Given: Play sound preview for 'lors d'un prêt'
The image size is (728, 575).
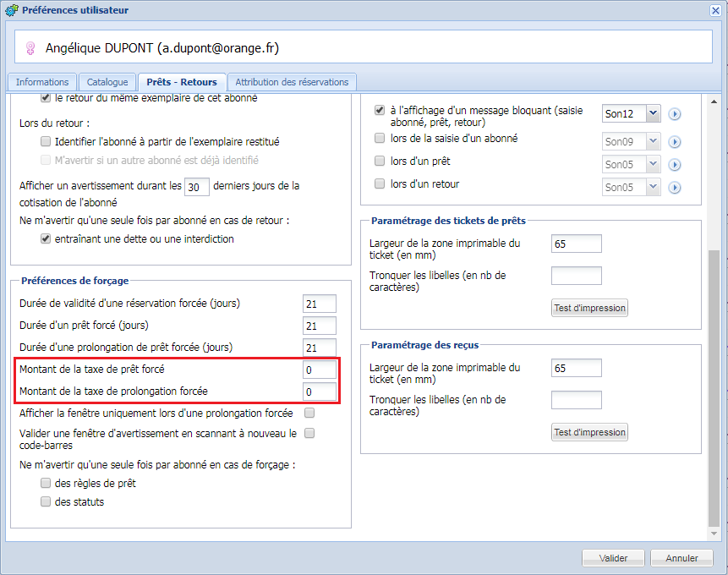Looking at the screenshot, I should [x=675, y=165].
